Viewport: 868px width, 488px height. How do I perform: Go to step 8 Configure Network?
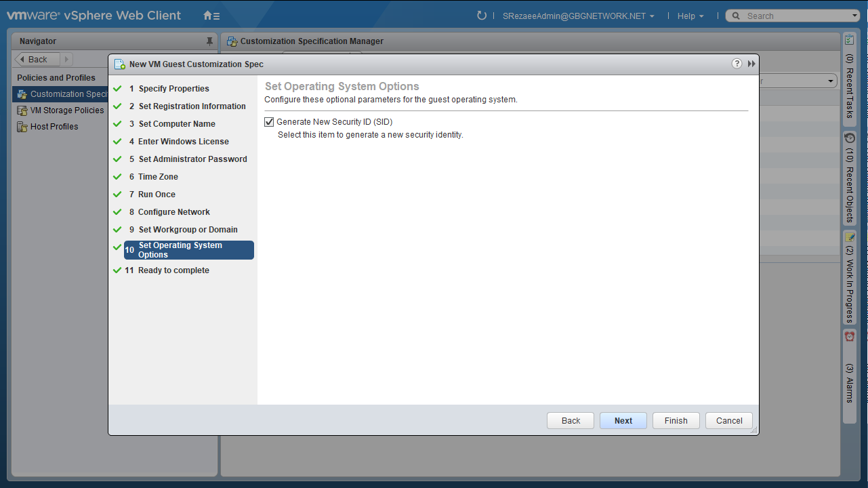(173, 212)
